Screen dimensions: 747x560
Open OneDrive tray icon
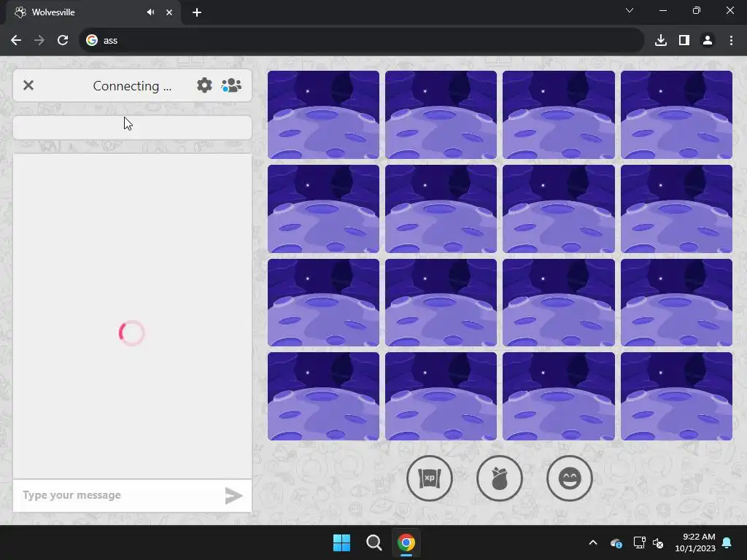click(616, 542)
